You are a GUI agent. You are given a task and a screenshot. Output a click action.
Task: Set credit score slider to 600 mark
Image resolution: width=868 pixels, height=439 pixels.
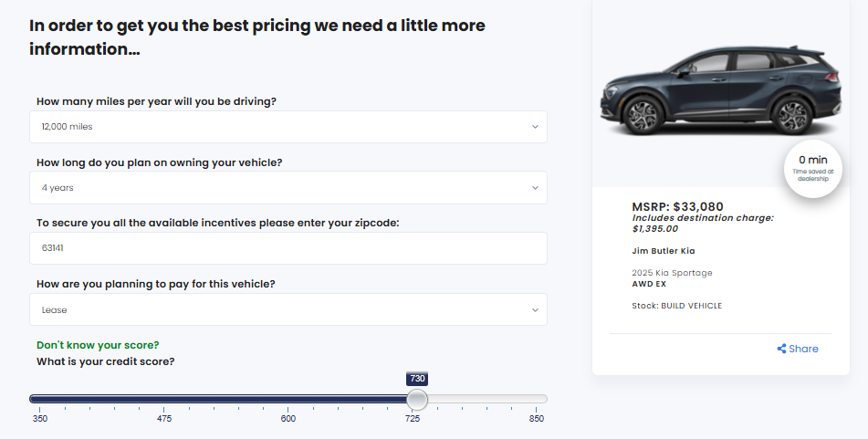click(288, 399)
